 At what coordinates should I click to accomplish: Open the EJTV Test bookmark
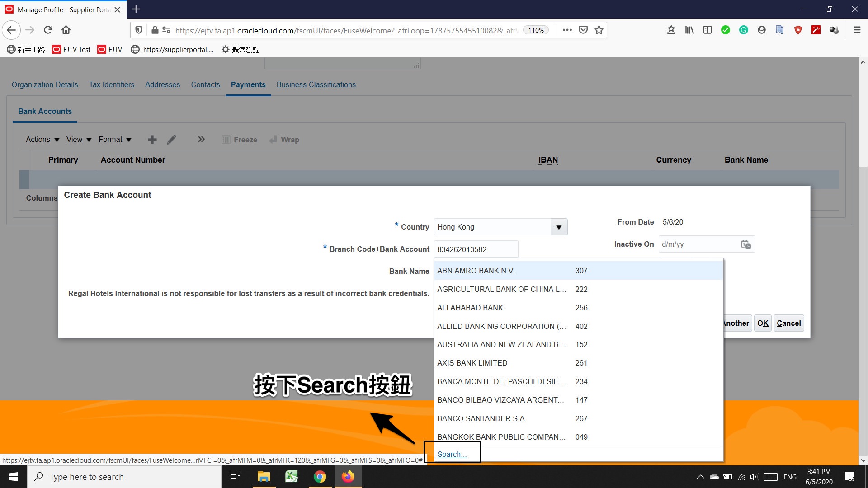point(71,50)
